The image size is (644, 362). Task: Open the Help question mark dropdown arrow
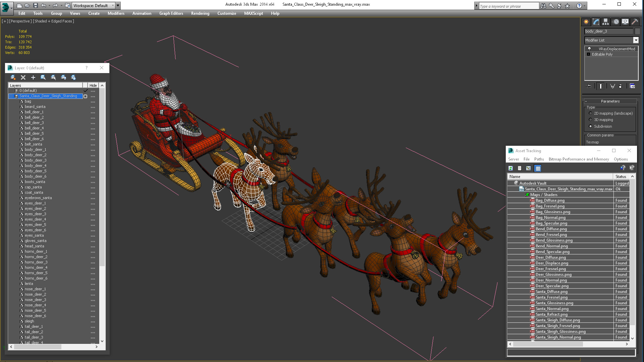585,6
